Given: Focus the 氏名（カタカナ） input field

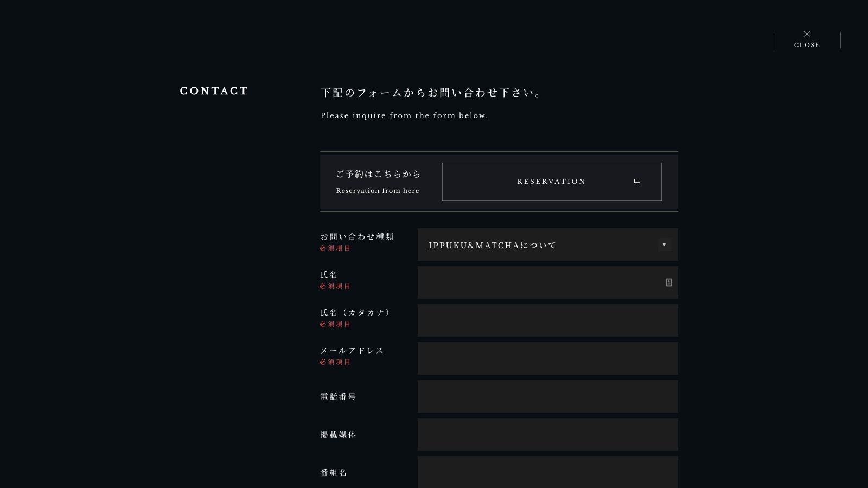Looking at the screenshot, I should tap(548, 320).
